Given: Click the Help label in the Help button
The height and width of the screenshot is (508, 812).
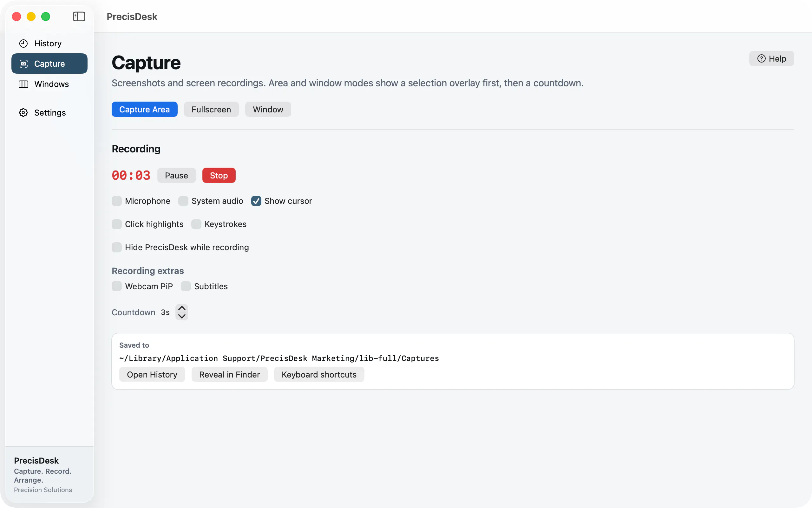Looking at the screenshot, I should coord(777,58).
